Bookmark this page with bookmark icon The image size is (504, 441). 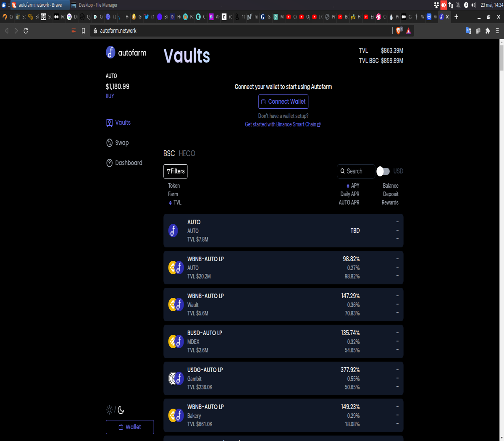pos(83,31)
